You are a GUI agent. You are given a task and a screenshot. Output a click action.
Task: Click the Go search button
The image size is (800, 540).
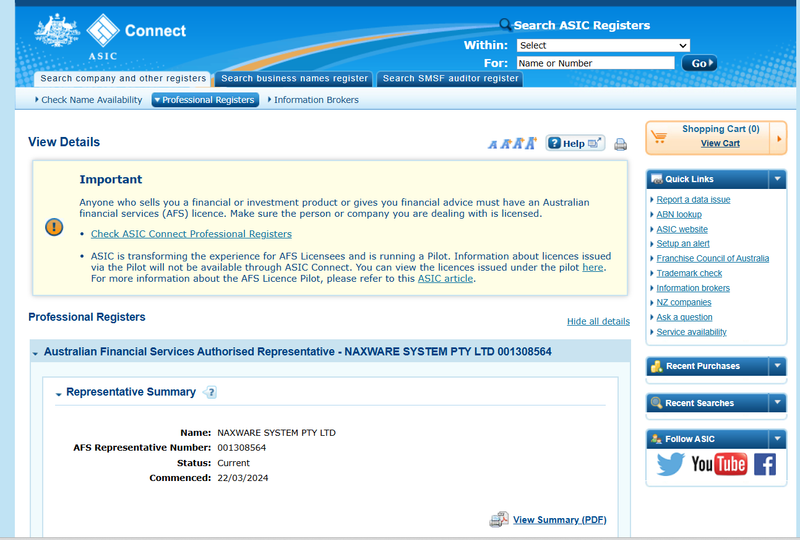(x=699, y=63)
